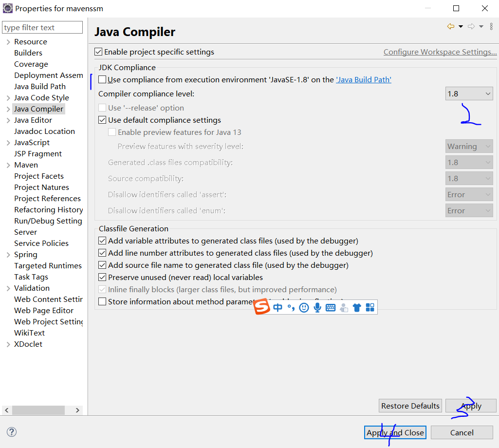The image size is (499, 448).
Task: Open JSP Fragment page
Action: point(38,154)
